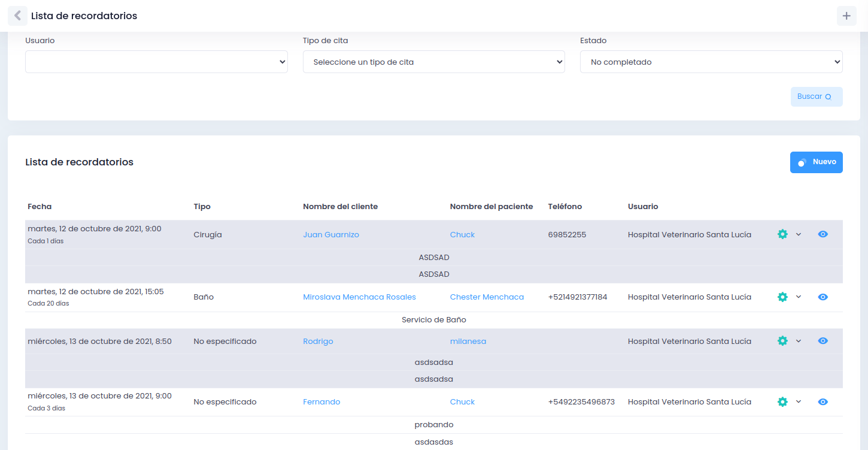
Task: Open gear settings for Fernando reminder
Action: tap(782, 401)
